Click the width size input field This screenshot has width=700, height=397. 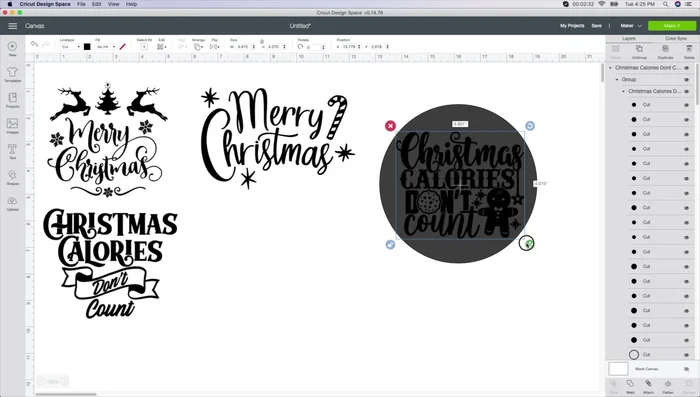pos(245,46)
